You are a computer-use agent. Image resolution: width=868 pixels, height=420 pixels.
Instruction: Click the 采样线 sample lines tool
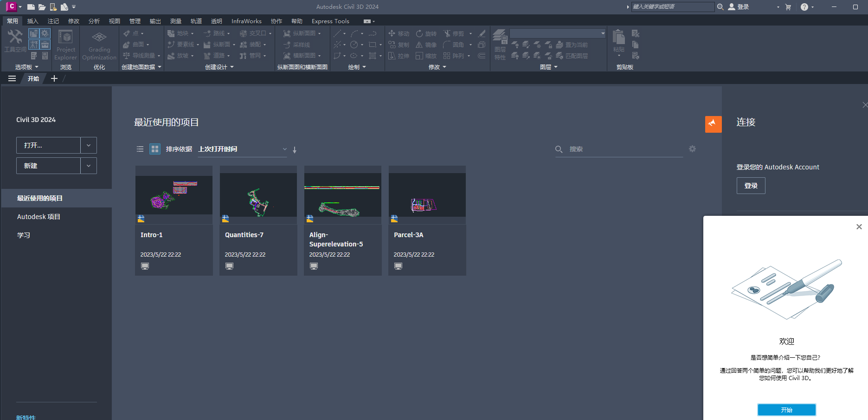tap(296, 45)
